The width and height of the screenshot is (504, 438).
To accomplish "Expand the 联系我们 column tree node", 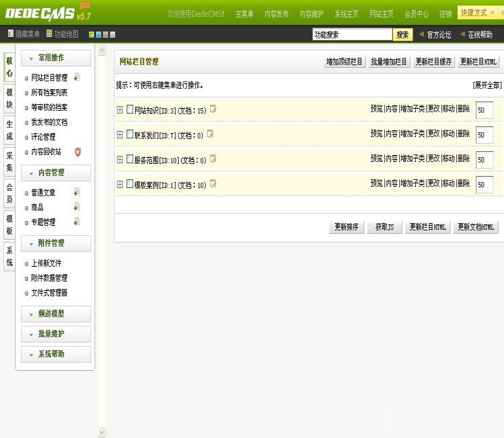I will pos(120,134).
